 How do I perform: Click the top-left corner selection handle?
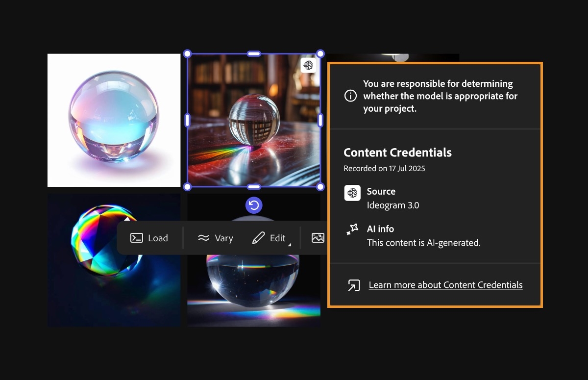click(187, 53)
